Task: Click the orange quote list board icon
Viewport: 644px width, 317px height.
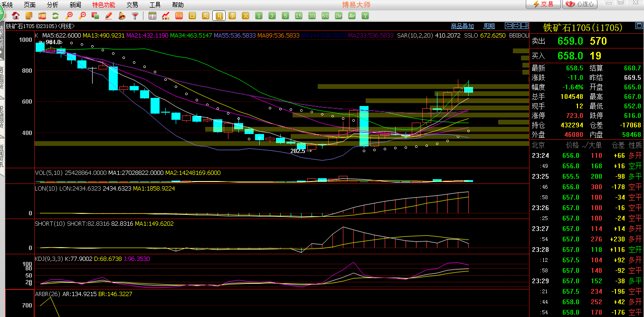Action: pos(29,16)
